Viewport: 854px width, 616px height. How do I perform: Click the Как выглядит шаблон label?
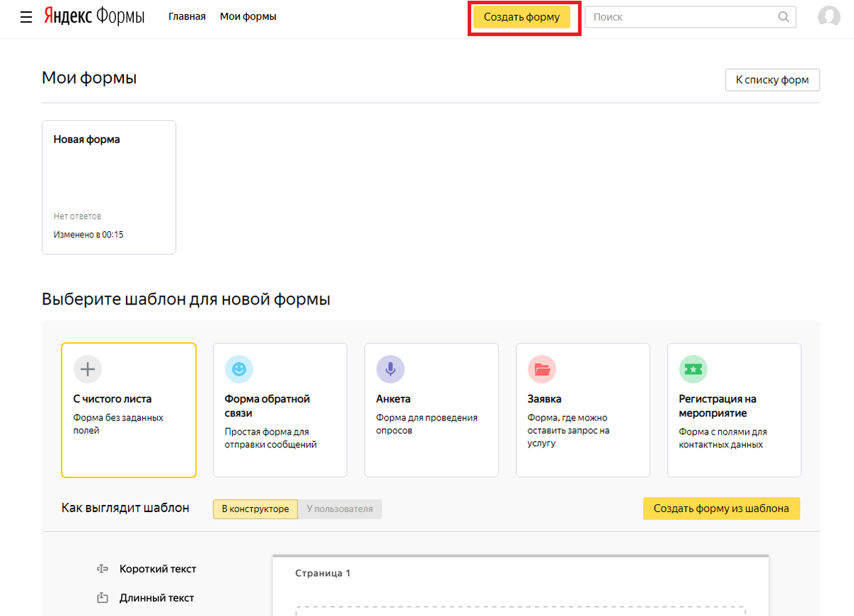point(126,508)
